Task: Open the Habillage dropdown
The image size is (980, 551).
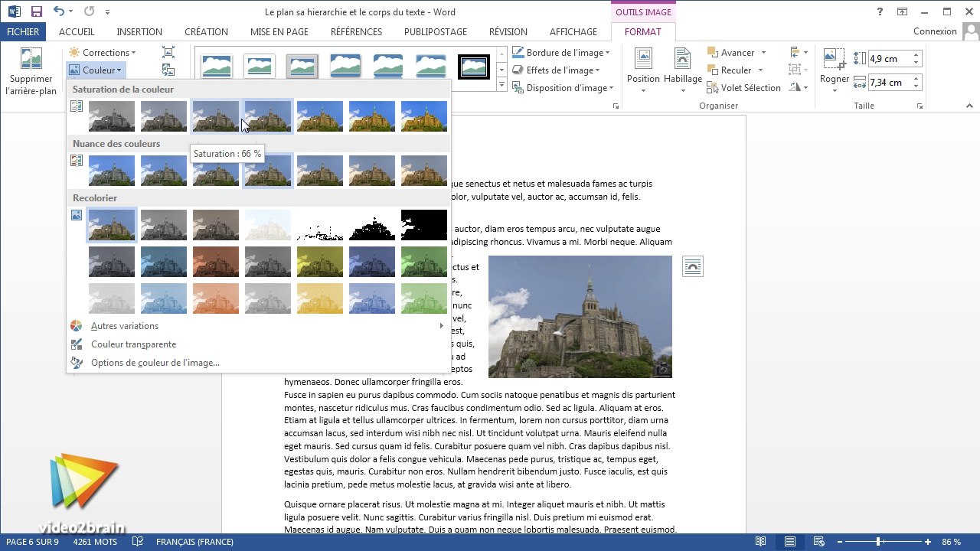Action: pyautogui.click(x=683, y=70)
